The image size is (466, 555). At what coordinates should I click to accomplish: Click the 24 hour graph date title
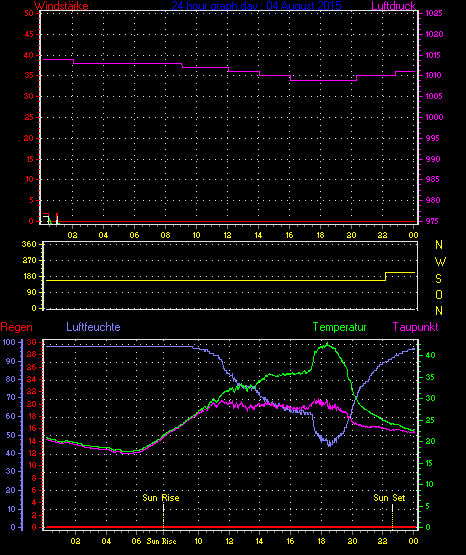coord(257,5)
